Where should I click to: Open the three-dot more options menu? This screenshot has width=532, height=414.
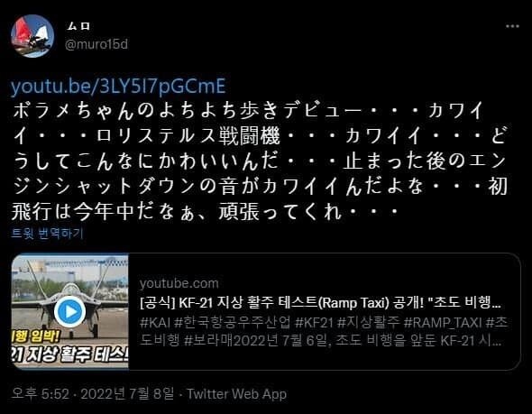[512, 26]
